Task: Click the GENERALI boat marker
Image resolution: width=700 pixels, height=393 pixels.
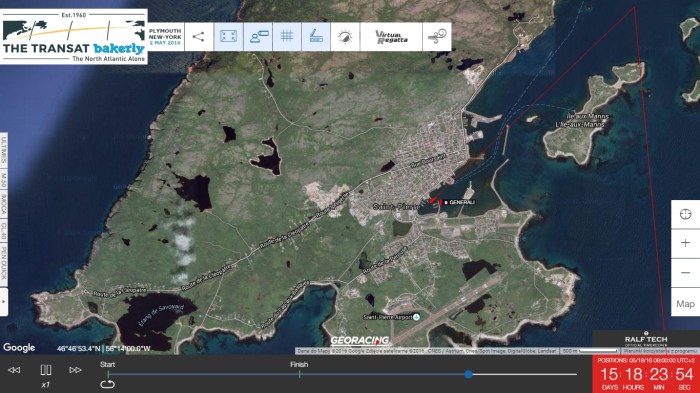Action: (x=457, y=202)
